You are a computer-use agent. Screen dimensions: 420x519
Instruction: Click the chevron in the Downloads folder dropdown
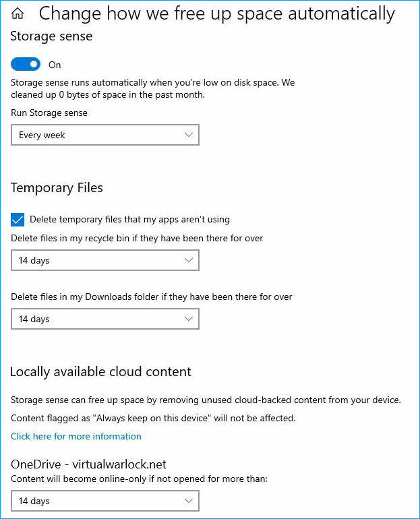189,319
